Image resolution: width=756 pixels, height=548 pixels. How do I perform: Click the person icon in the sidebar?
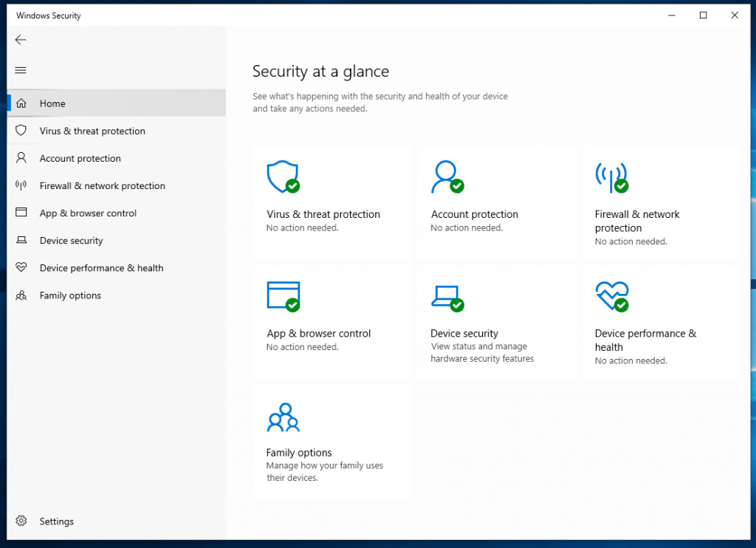(x=21, y=158)
